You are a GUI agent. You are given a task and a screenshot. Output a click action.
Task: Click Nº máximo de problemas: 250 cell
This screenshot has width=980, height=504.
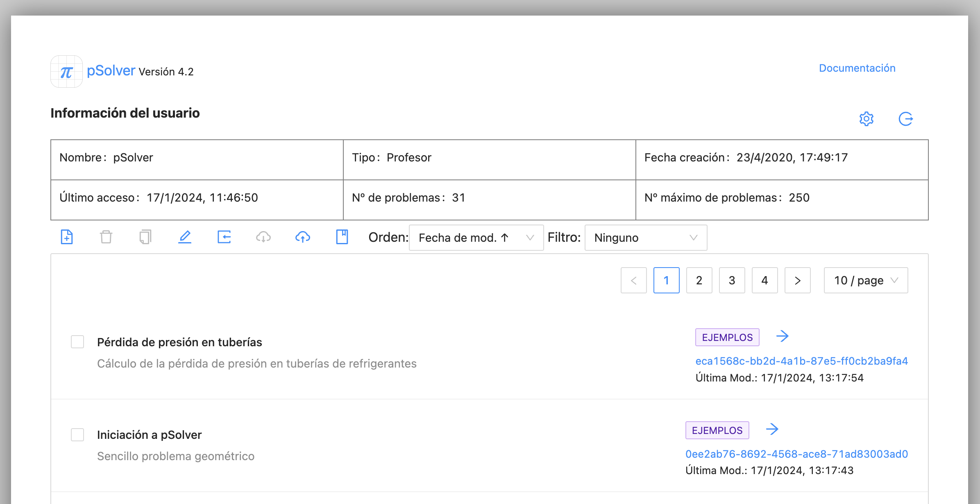point(782,200)
